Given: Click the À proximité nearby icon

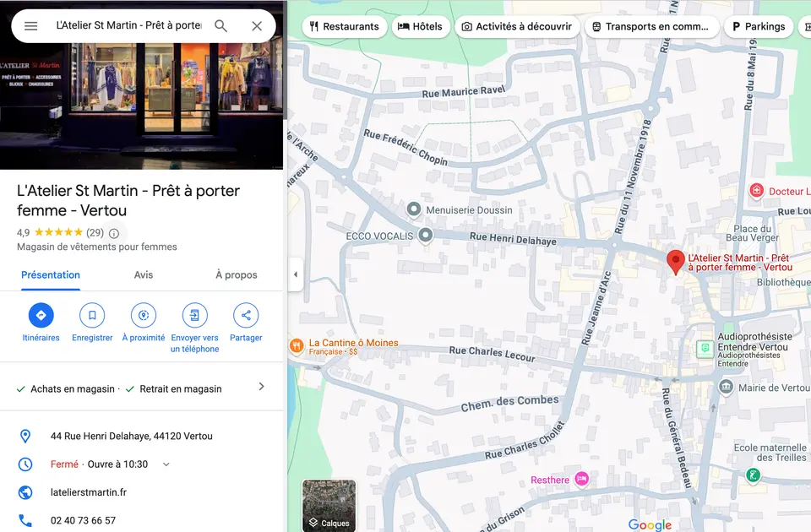Looking at the screenshot, I should pyautogui.click(x=144, y=315).
